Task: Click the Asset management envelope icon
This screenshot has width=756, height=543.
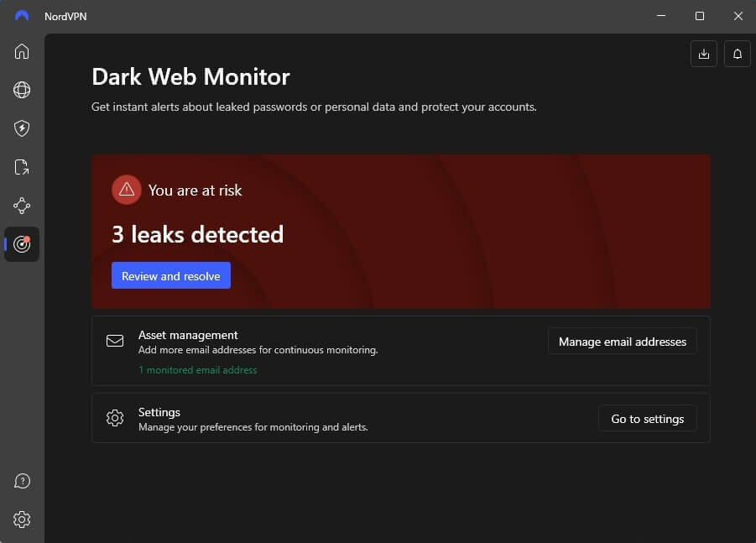Action: pos(115,341)
